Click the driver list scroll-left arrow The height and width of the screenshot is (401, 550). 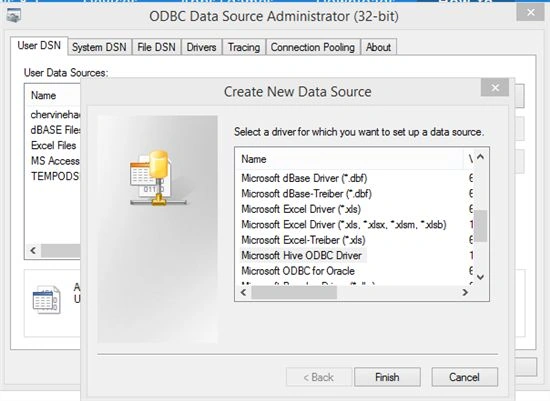pos(244,292)
